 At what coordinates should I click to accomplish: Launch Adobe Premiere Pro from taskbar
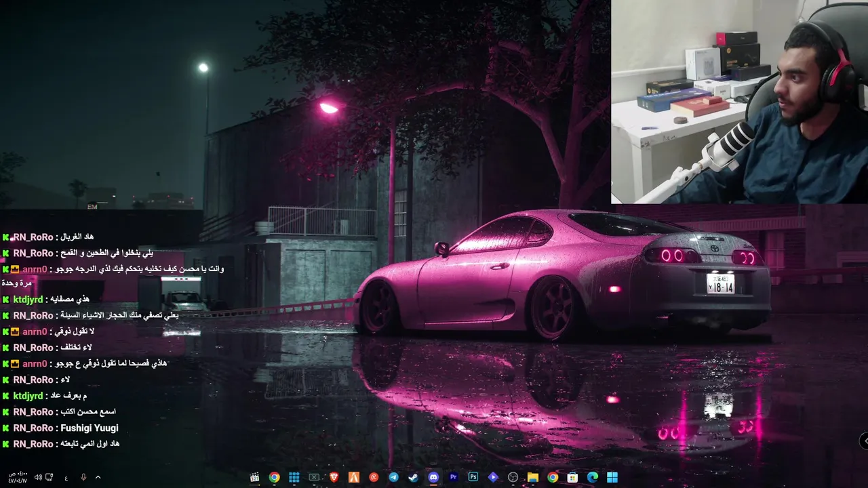point(454,477)
